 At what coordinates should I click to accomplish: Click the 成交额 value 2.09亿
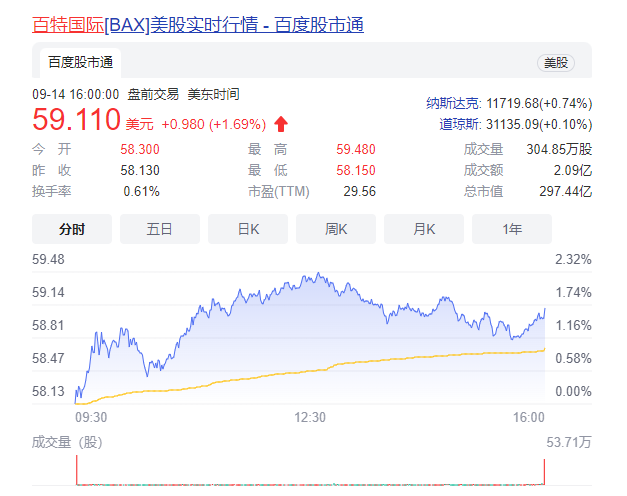[x=573, y=170]
